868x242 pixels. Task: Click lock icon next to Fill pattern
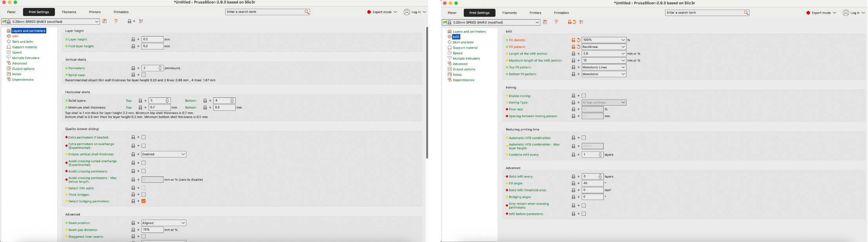click(573, 47)
